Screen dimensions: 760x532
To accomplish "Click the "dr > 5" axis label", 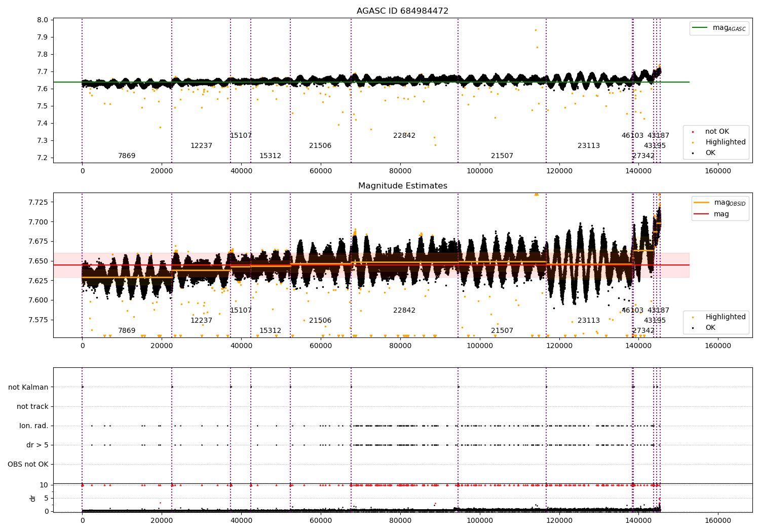I will coord(37,445).
